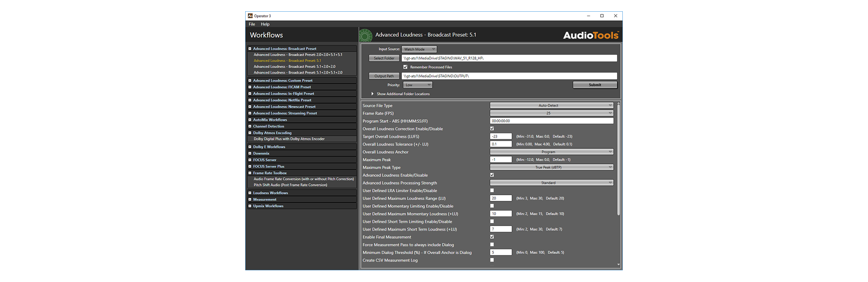The height and width of the screenshot is (282, 868).
Task: Click the Channel Detection group
Action: click(x=269, y=126)
